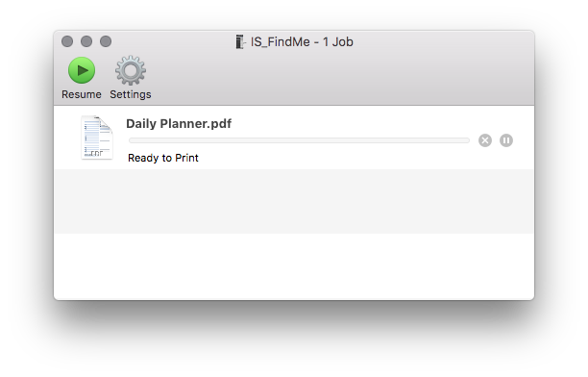Viewport: 588px width, 377px height.
Task: Pause the Daily Planner.pdf print job
Action: click(506, 140)
